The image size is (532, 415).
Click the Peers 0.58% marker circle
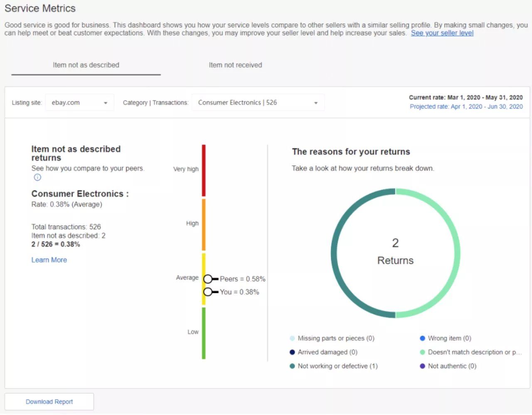point(208,279)
